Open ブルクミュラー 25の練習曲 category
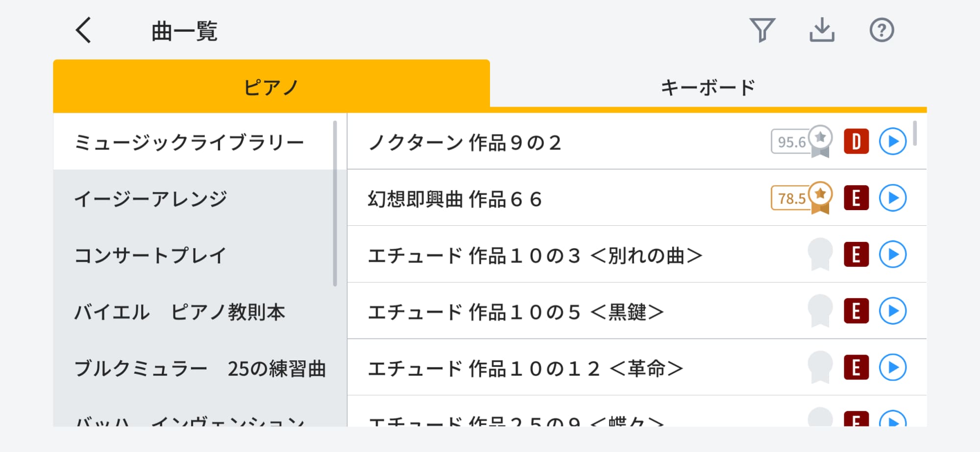 200,368
